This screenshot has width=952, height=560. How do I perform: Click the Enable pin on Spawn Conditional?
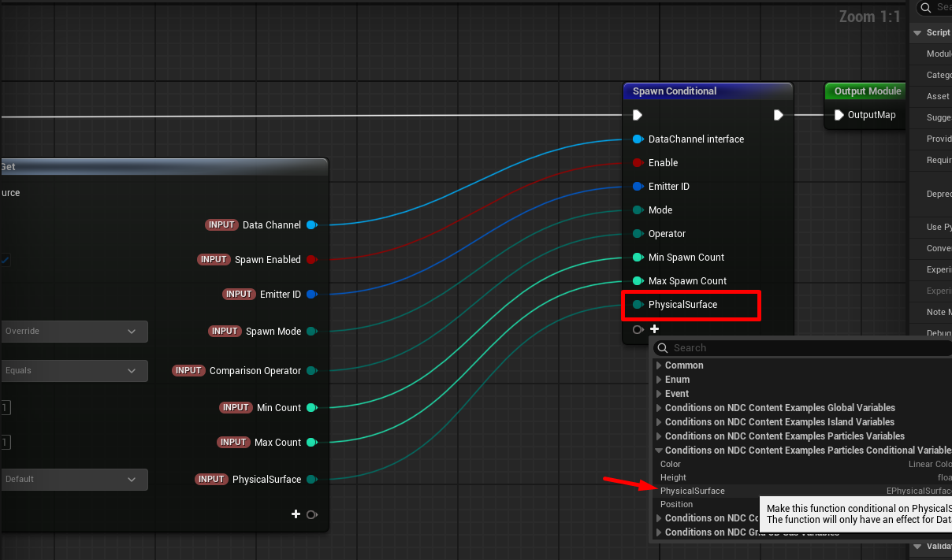(x=638, y=163)
